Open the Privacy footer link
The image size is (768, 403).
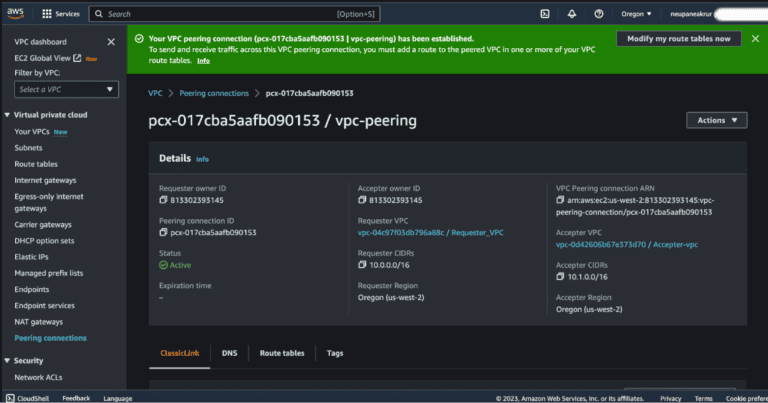click(x=671, y=399)
